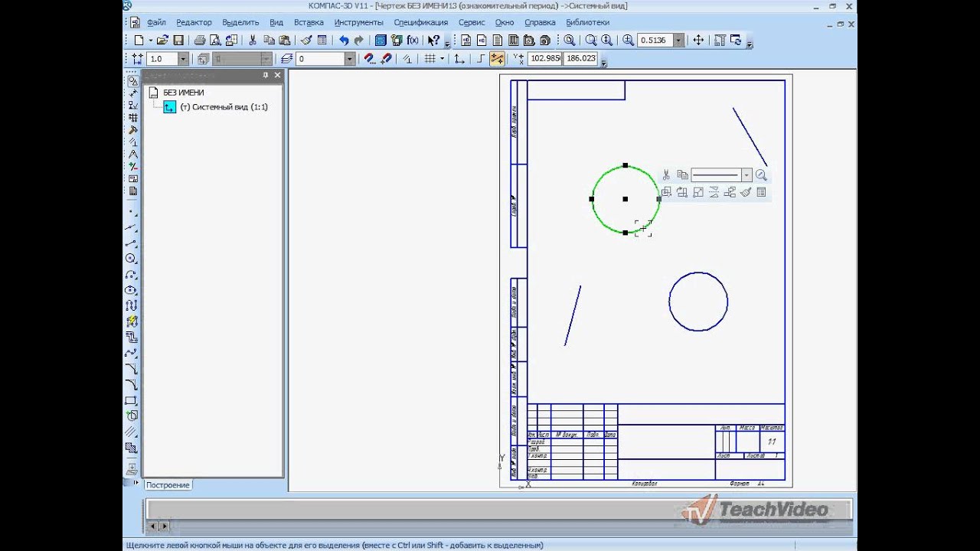Cut the selected object in main toolbar

pos(253,41)
